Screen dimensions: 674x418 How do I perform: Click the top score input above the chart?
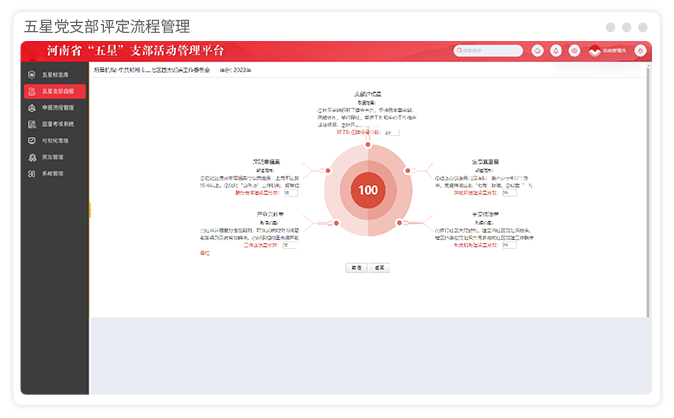(391, 131)
